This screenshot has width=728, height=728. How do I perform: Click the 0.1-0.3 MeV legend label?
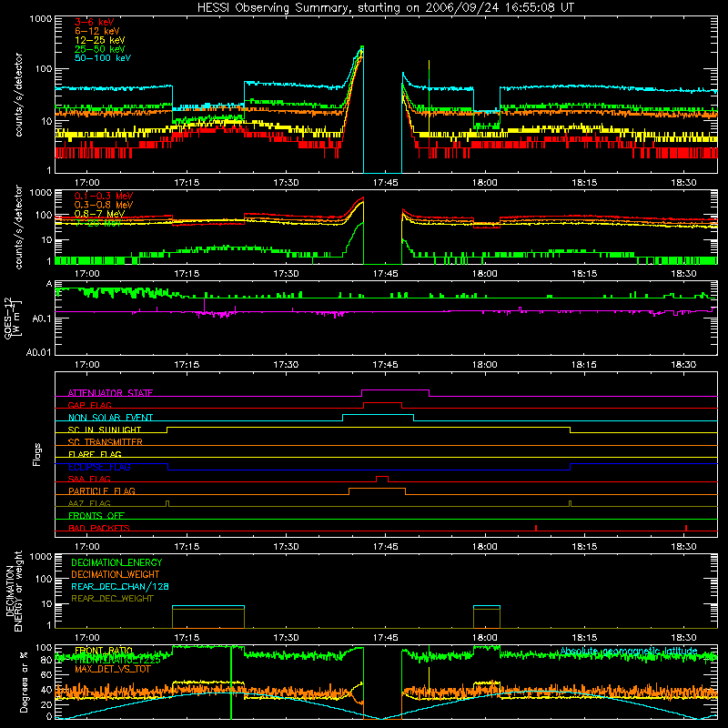104,196
